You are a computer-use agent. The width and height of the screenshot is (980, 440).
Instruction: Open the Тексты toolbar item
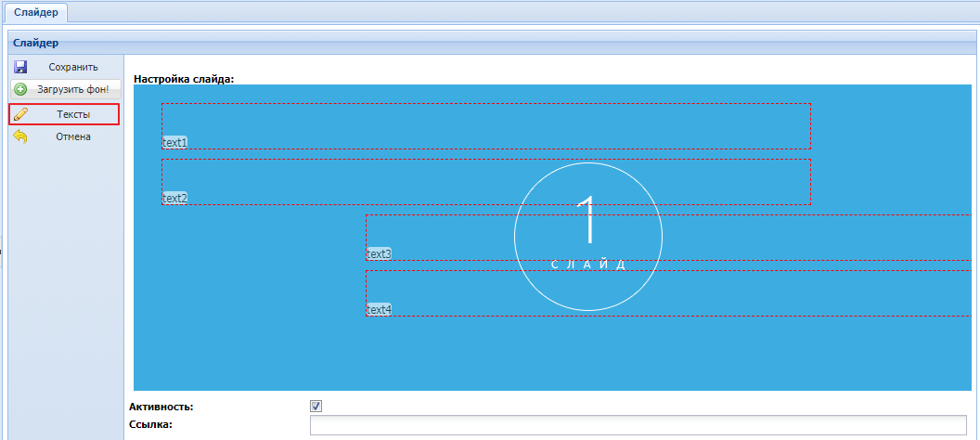click(72, 114)
